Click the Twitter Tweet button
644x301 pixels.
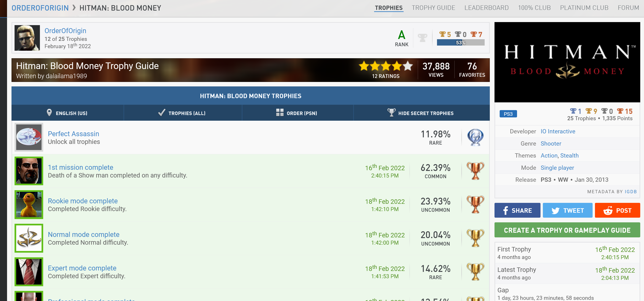coord(567,210)
